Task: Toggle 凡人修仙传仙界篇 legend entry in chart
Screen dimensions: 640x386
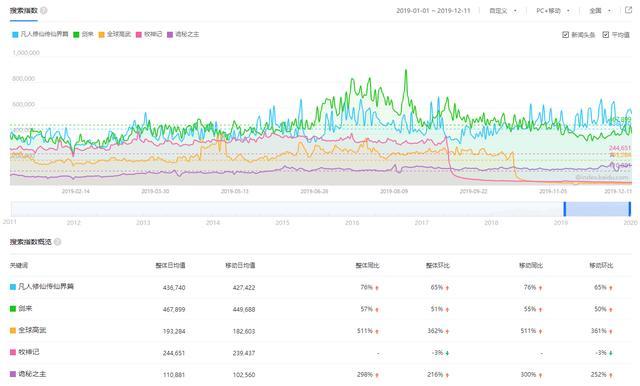Action: [x=40, y=34]
